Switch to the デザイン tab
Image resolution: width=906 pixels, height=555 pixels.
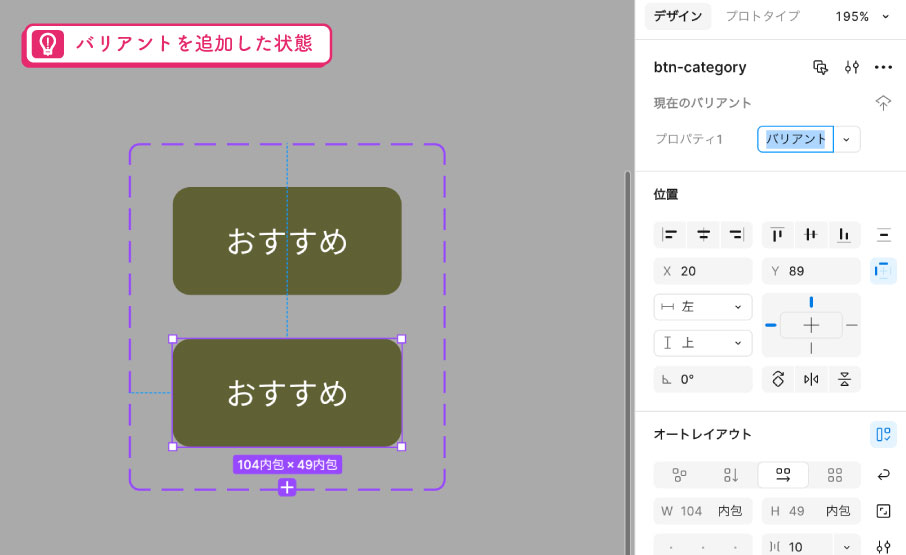677,16
